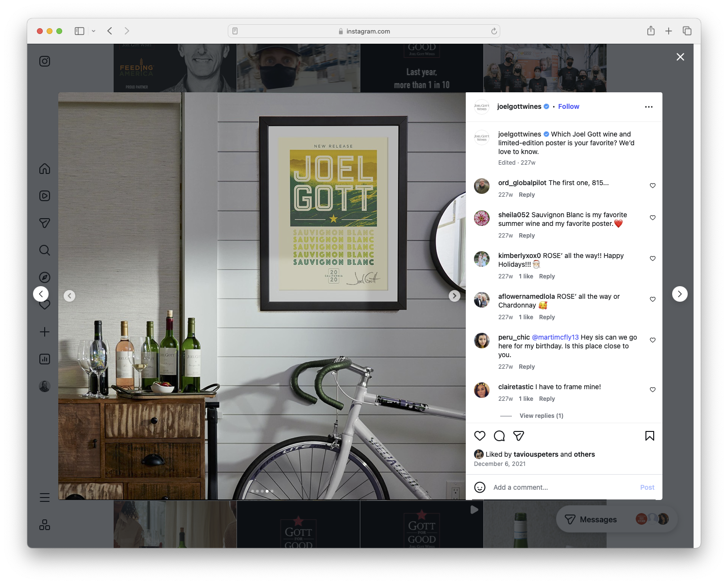Follow the joelgottwines account
This screenshot has height=584, width=728.
point(568,106)
